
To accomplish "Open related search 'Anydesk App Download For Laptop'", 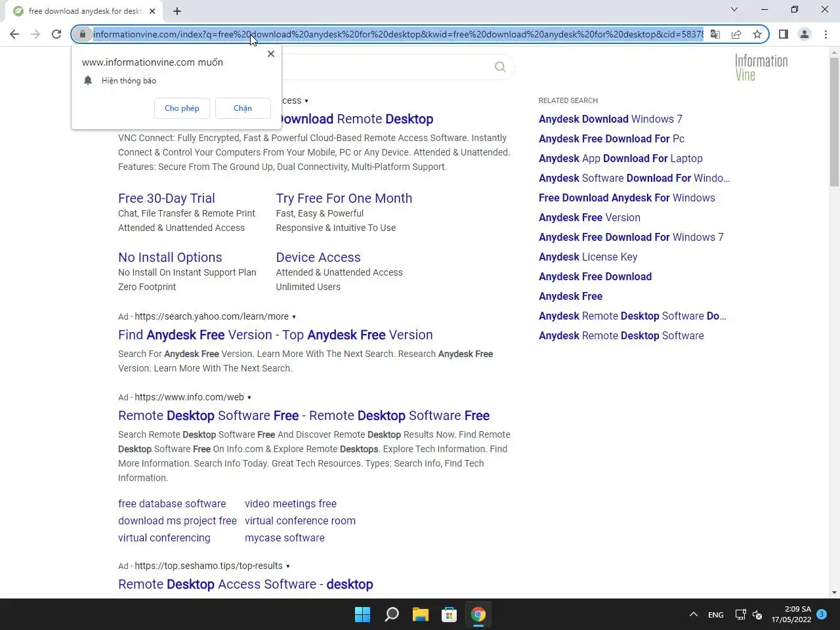I will pos(621,158).
